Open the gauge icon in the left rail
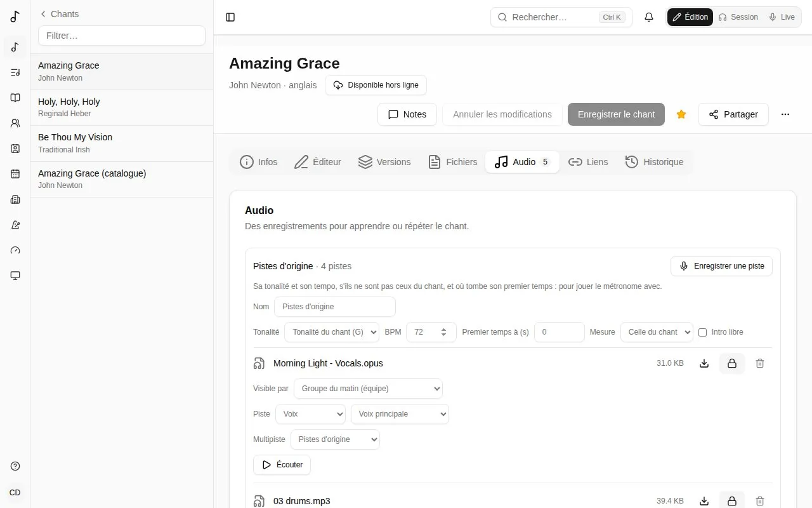Image resolution: width=812 pixels, height=508 pixels. click(x=15, y=250)
